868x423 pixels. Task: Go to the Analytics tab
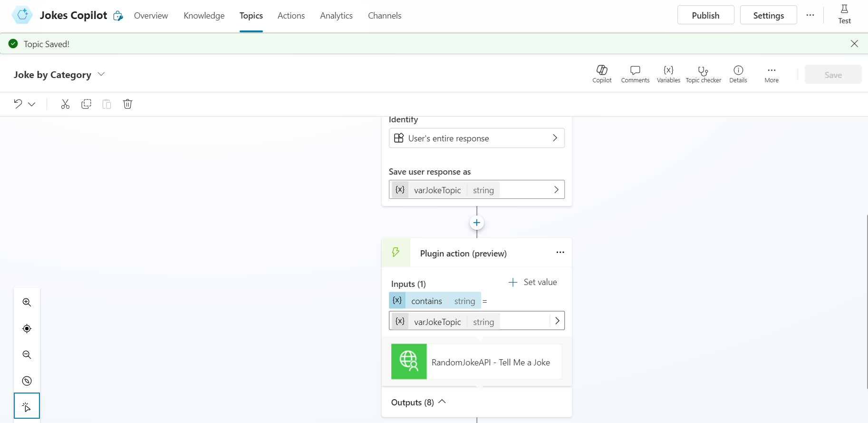point(336,16)
